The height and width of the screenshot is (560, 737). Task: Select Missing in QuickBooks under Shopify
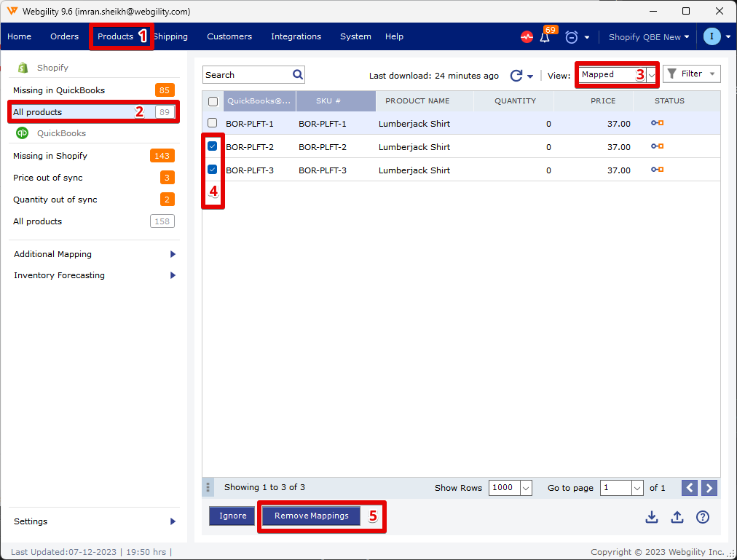pyautogui.click(x=94, y=90)
